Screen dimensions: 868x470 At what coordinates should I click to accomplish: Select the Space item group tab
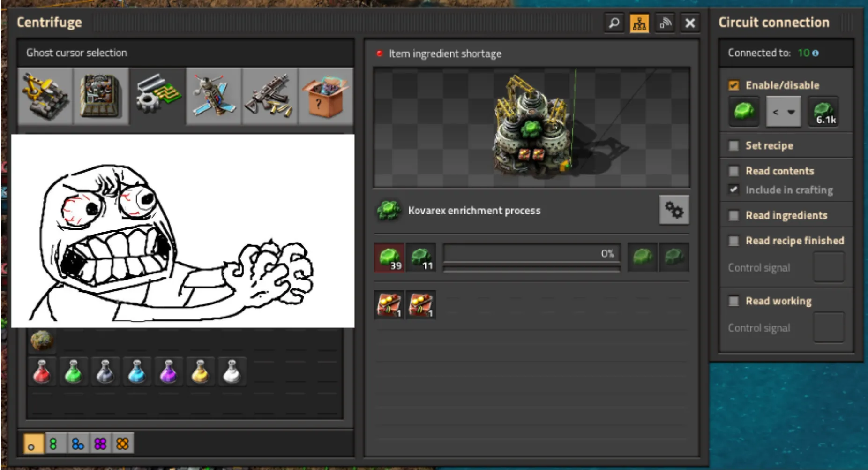[x=214, y=96]
